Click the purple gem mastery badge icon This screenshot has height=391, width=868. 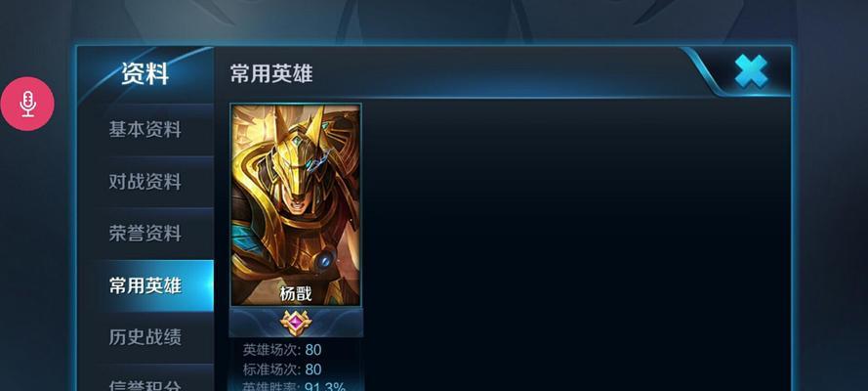tap(296, 323)
